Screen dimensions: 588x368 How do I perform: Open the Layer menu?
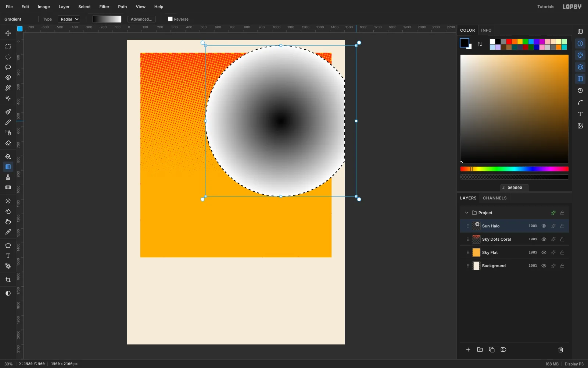64,7
